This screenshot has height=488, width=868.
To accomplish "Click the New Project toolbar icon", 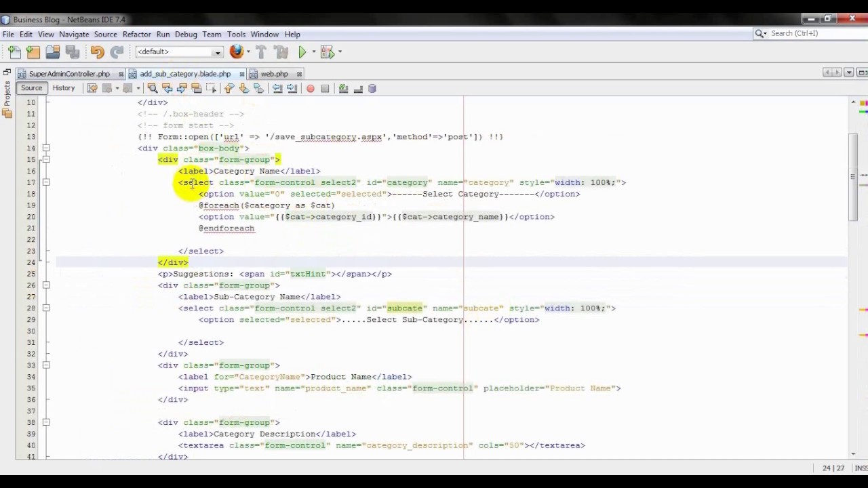I will 33,52.
